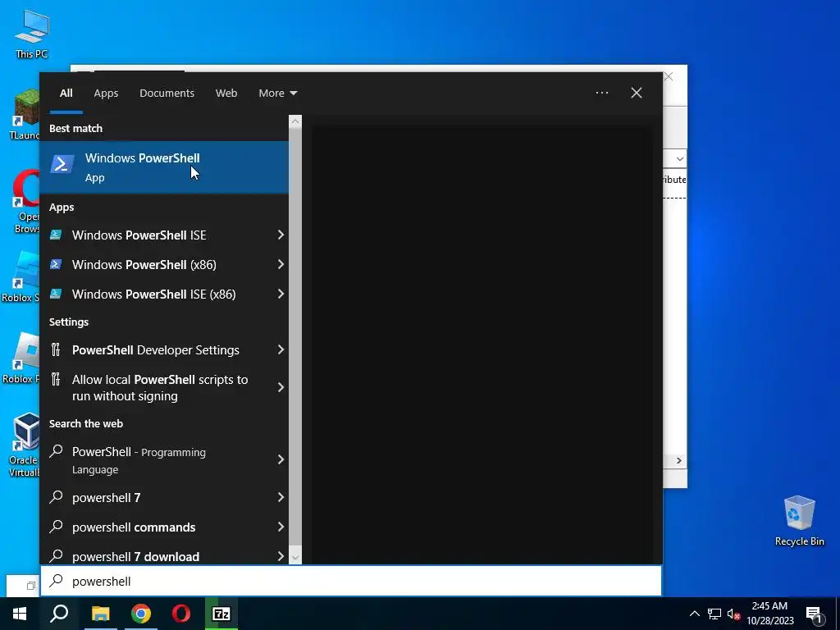
Task: Switch to the All search tab
Action: pyautogui.click(x=66, y=94)
